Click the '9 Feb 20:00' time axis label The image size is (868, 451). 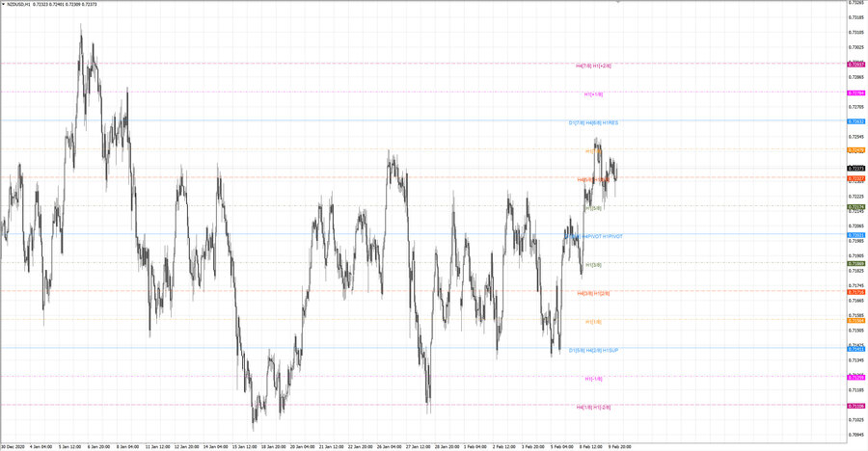pos(619,446)
